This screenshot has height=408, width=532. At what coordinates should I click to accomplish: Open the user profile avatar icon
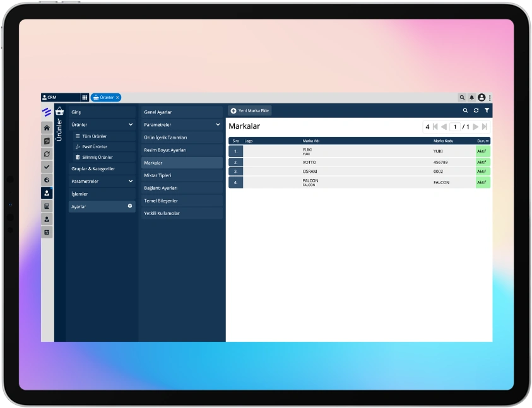[482, 98]
